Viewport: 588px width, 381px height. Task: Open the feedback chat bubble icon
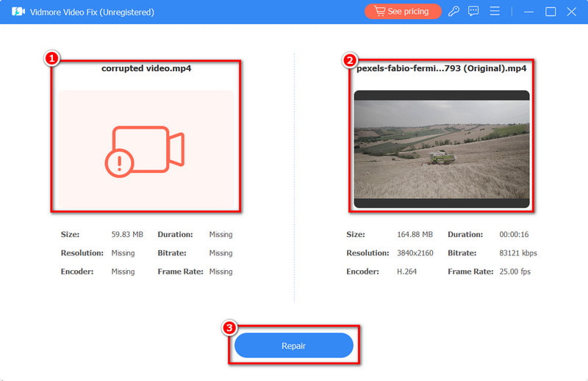pyautogui.click(x=474, y=12)
